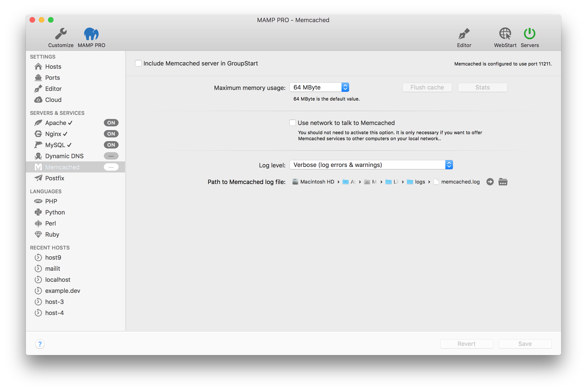The height and width of the screenshot is (392, 587).
Task: Select the Editor pen icon in the sidebar
Action: click(38, 89)
